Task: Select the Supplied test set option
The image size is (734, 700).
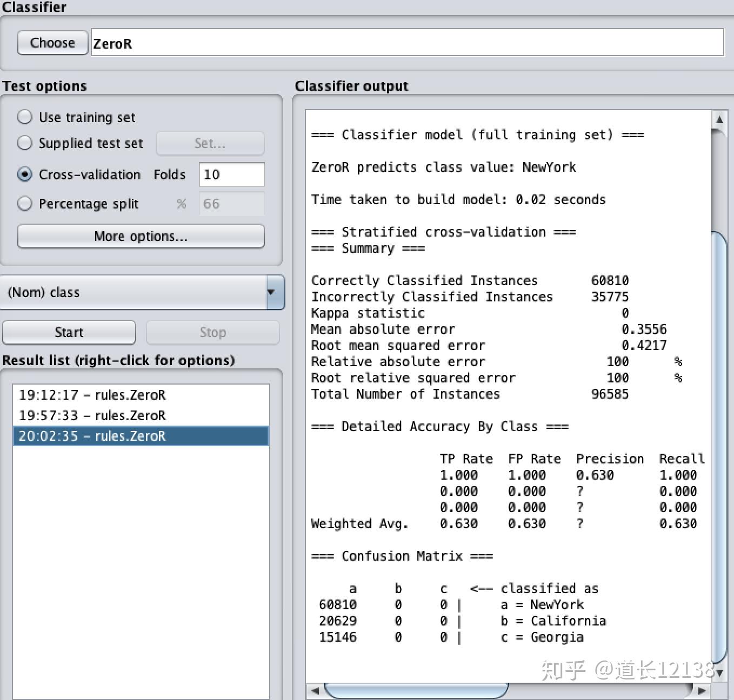Action: click(25, 143)
